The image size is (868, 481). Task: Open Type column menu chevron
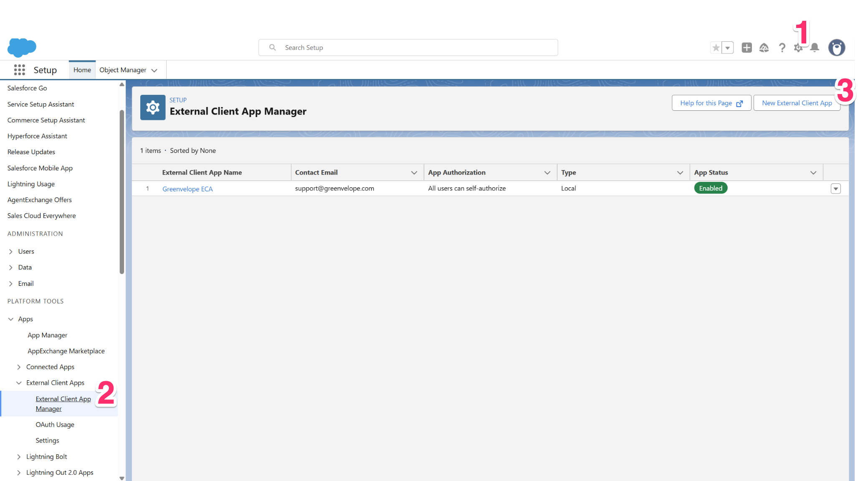680,173
